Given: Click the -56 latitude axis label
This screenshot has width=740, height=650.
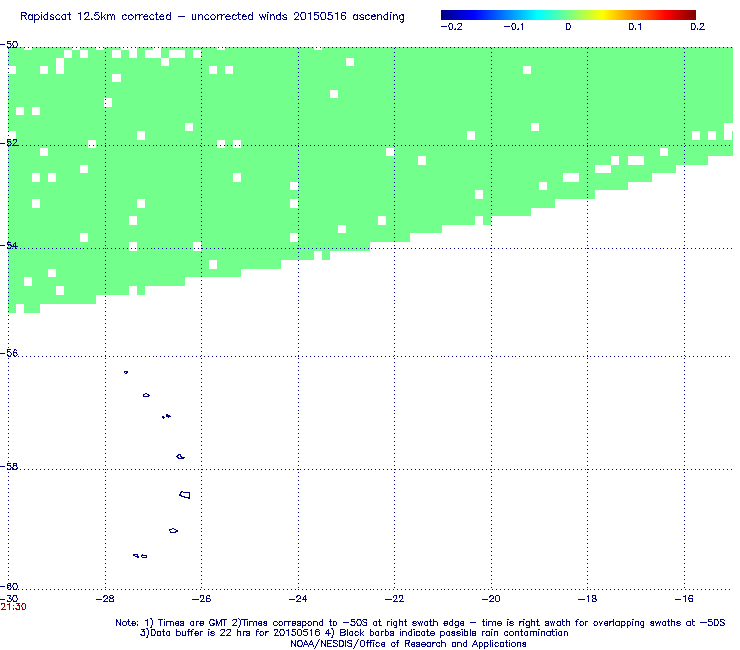Looking at the screenshot, I should (9, 353).
